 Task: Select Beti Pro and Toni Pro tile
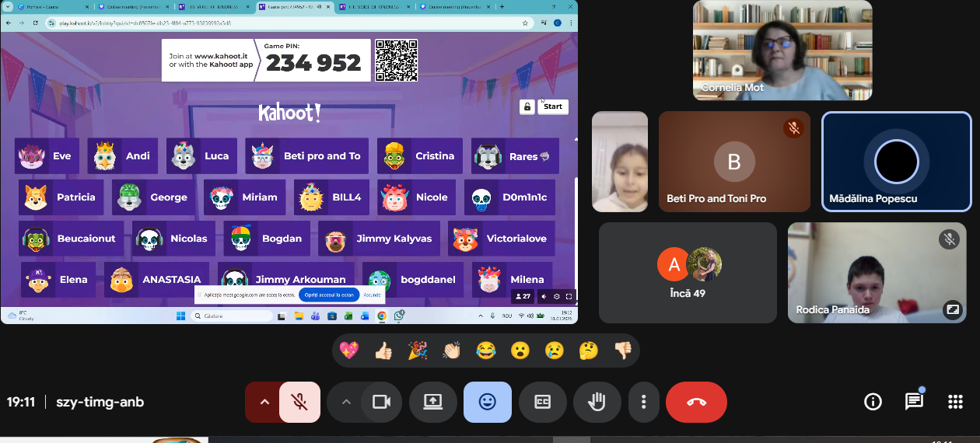tap(734, 162)
